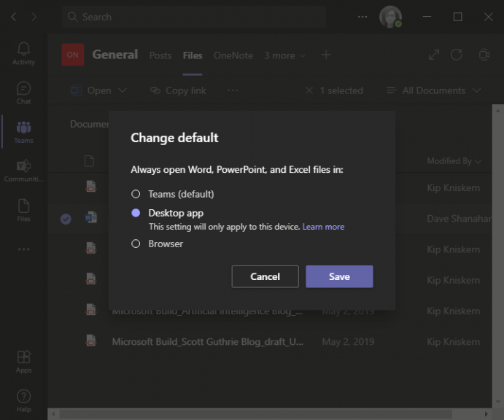Click Save in Change default dialog
Viewport: 504px width, 420px height.
339,276
